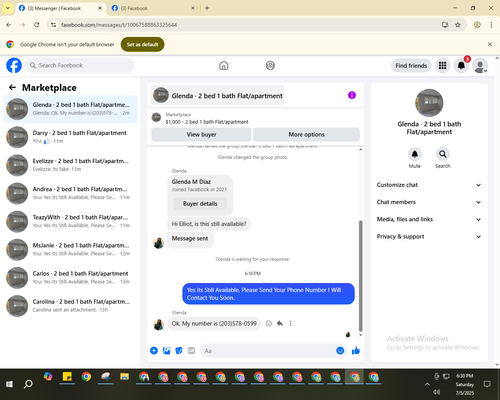Screen dimensions: 500x400
Task: Click the back arrow beside Marketplace
Action: tap(12, 87)
